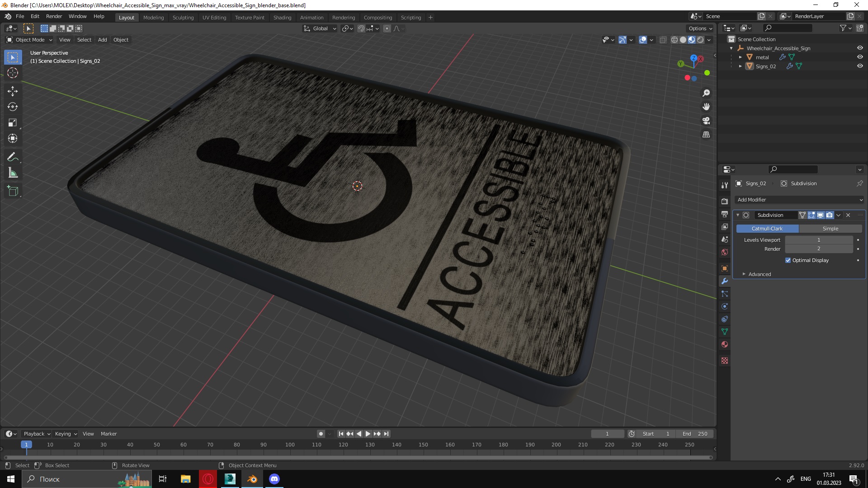Open the Material properties tab
Screen dimensions: 868x488
point(725,344)
